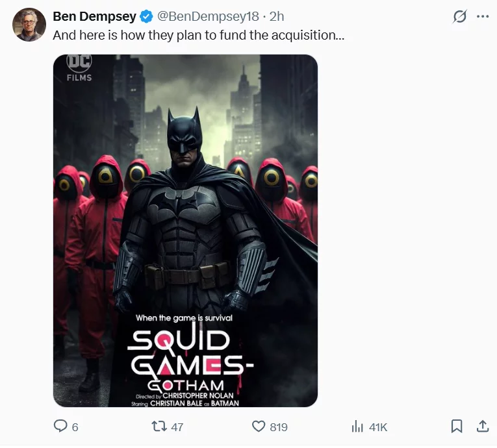
Task: Click the 47 reposts count
Action: tap(177, 427)
